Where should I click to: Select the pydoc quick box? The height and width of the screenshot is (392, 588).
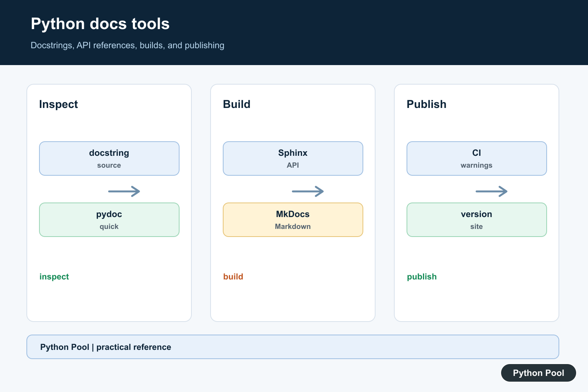[x=109, y=220]
